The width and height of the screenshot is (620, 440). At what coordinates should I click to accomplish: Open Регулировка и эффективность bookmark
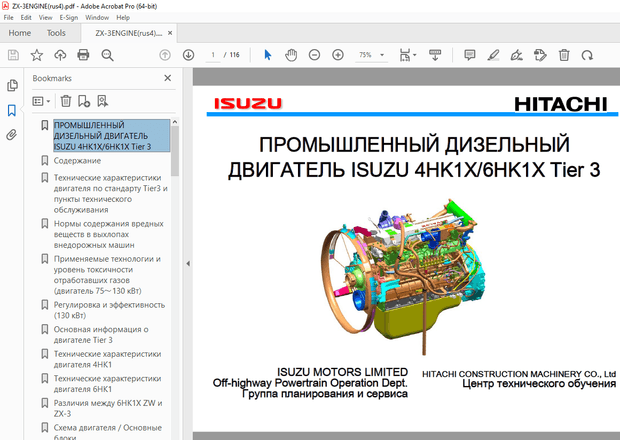[110, 310]
